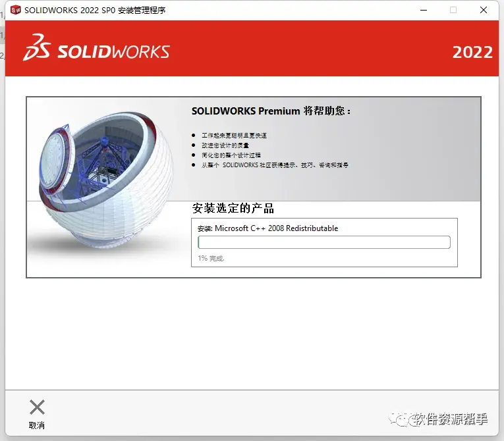Click the 取消 cancel label
The height and width of the screenshot is (441, 504).
click(37, 426)
